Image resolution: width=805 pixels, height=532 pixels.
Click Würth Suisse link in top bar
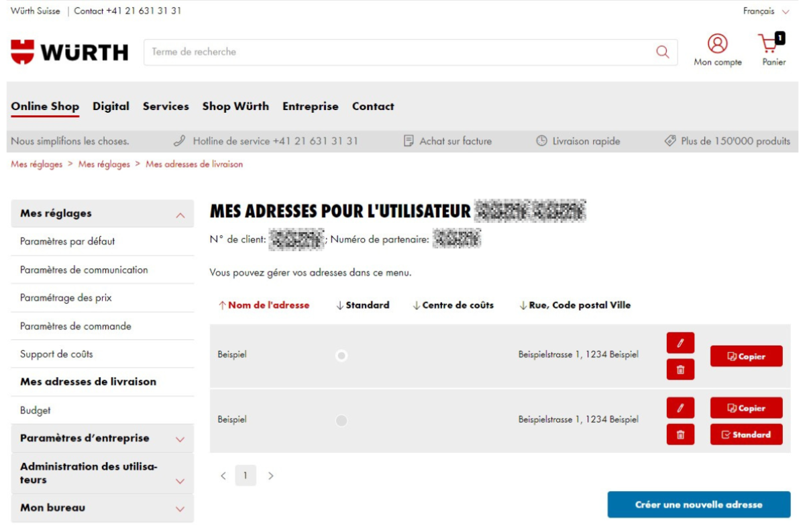coord(35,11)
